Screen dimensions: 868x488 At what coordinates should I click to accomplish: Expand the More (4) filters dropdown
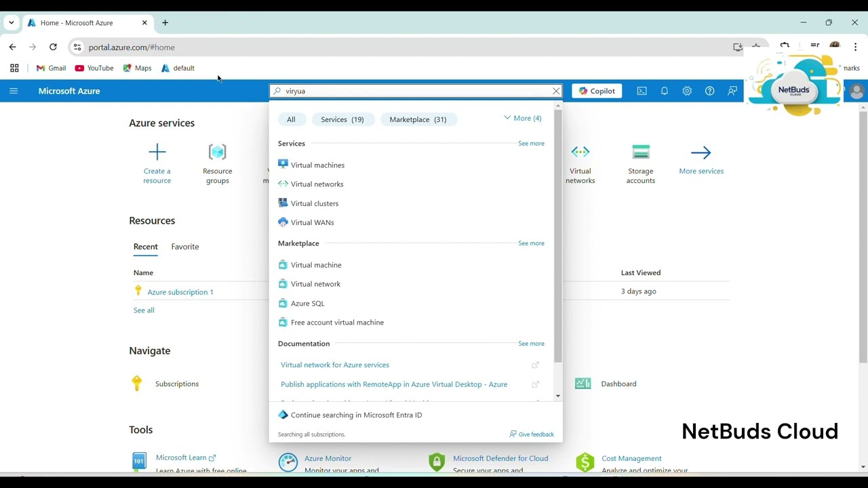(522, 118)
